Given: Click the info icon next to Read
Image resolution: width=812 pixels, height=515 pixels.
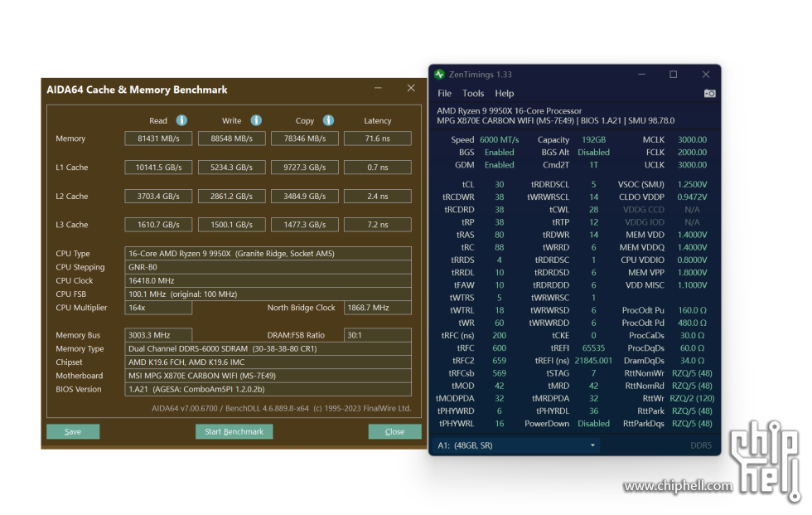Looking at the screenshot, I should pos(181,120).
